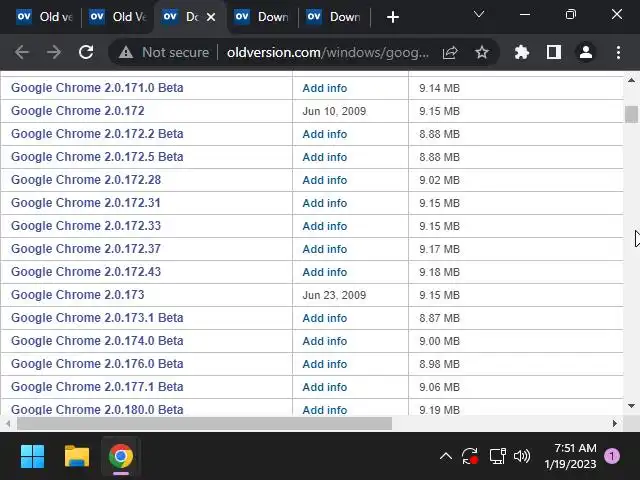Open Google Chrome 2.0.173 link

click(78, 295)
